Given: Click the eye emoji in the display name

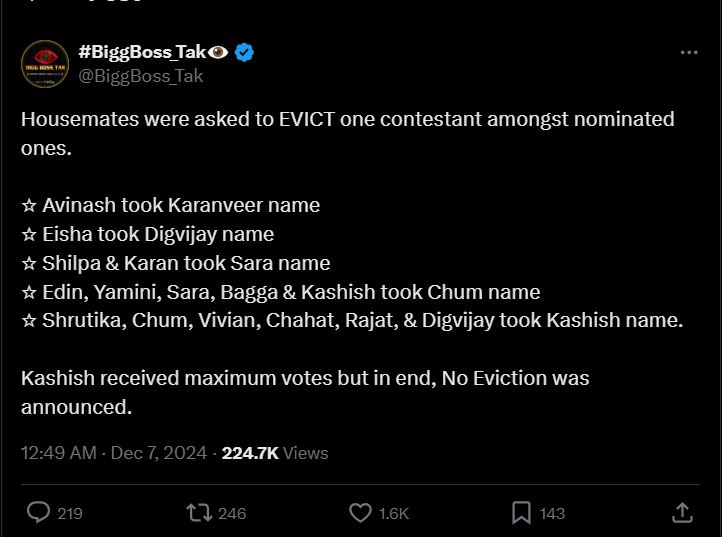Looking at the screenshot, I should click(219, 53).
